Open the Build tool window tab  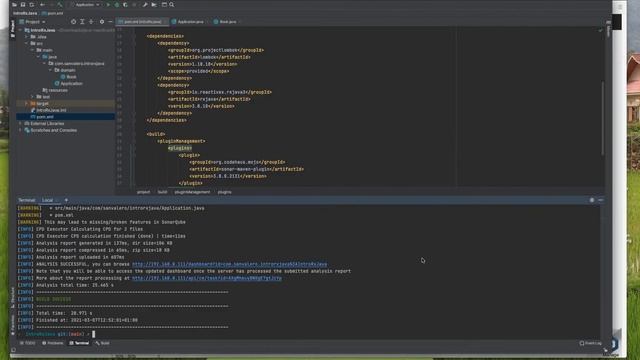tap(102, 343)
